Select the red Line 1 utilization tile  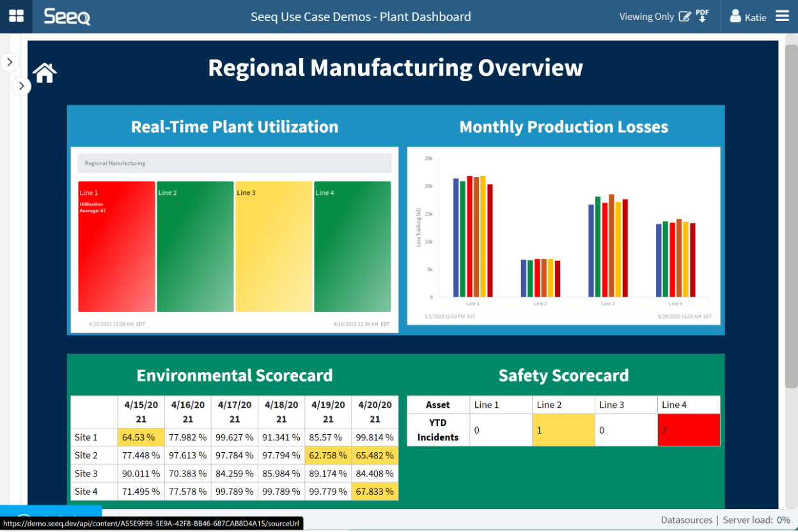(x=116, y=246)
